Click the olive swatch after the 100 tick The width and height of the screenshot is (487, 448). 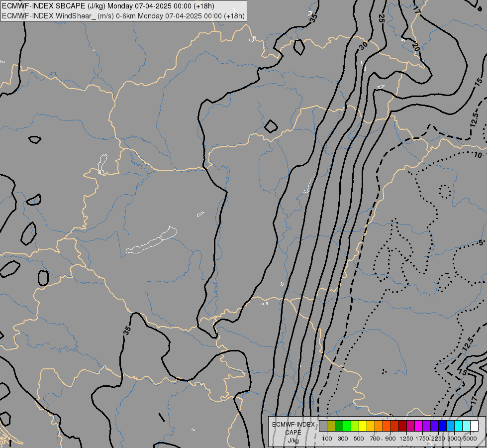(x=331, y=426)
